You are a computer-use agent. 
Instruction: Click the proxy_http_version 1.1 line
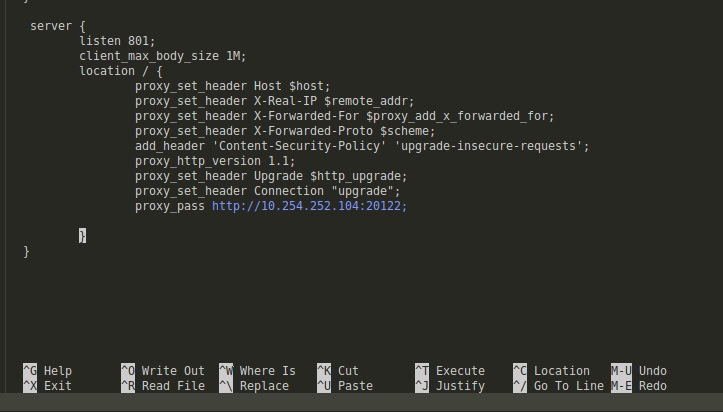[215, 161]
